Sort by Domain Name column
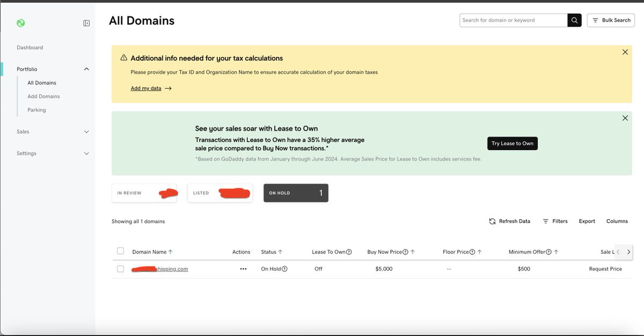This screenshot has width=644, height=336. (x=152, y=252)
